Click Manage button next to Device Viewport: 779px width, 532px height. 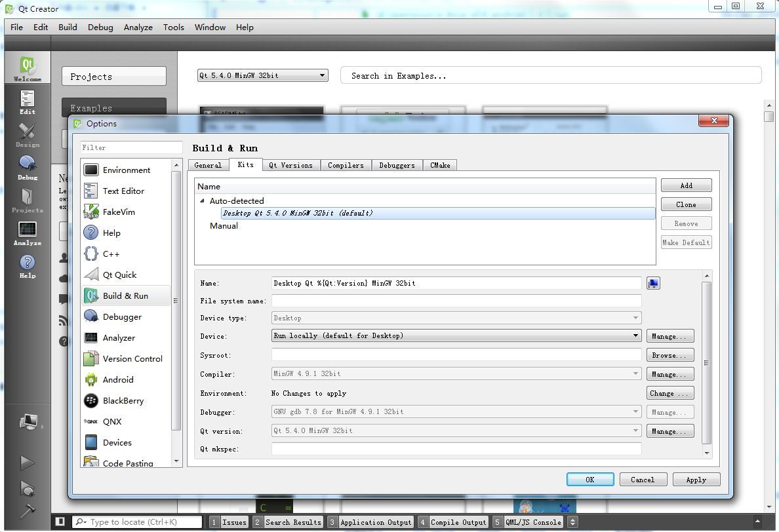(x=669, y=336)
